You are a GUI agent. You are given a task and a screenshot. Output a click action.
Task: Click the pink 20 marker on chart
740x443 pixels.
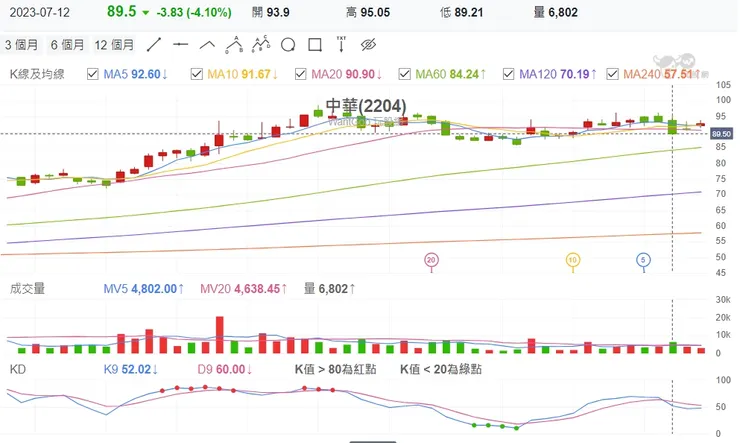tap(431, 260)
